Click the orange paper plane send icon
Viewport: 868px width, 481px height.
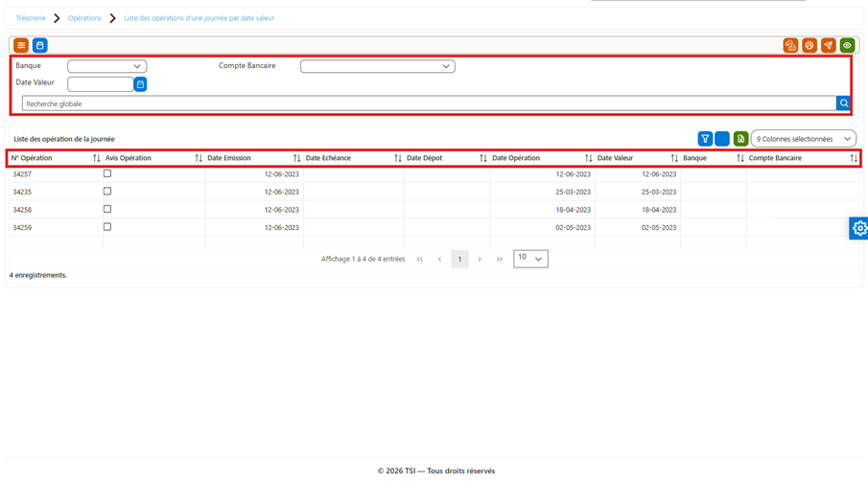pos(828,45)
